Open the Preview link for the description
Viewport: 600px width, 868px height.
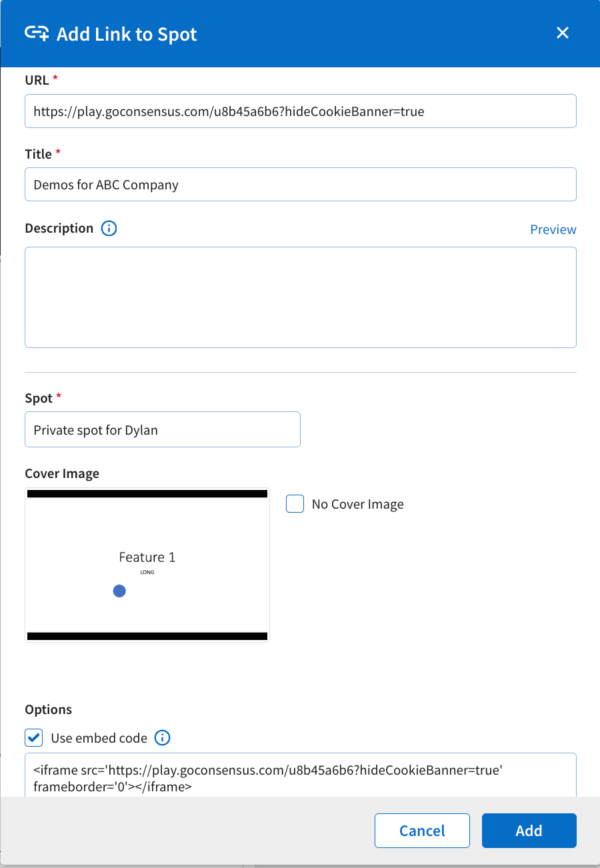[553, 229]
